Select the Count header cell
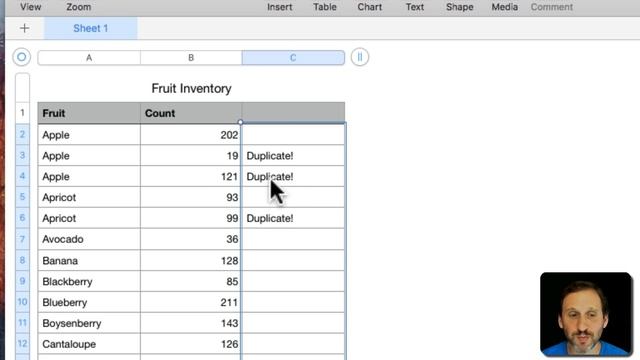The image size is (640, 360). pyautogui.click(x=191, y=113)
